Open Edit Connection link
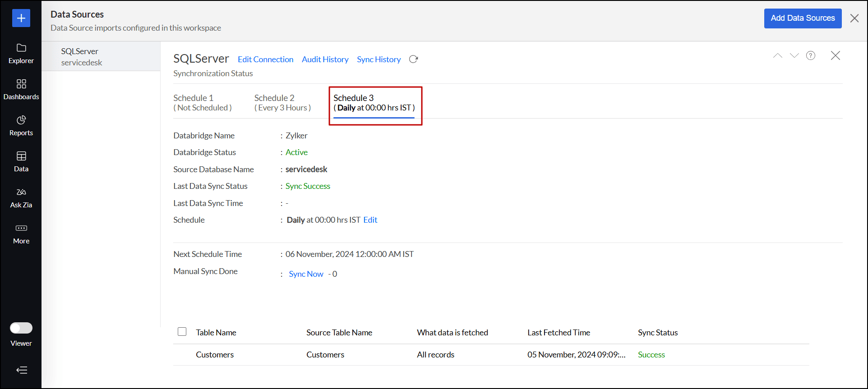Screen dimensions: 868x389 coord(265,59)
